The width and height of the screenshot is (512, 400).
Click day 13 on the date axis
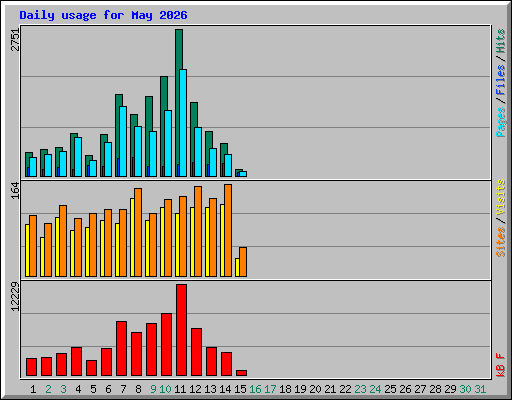tap(210, 389)
